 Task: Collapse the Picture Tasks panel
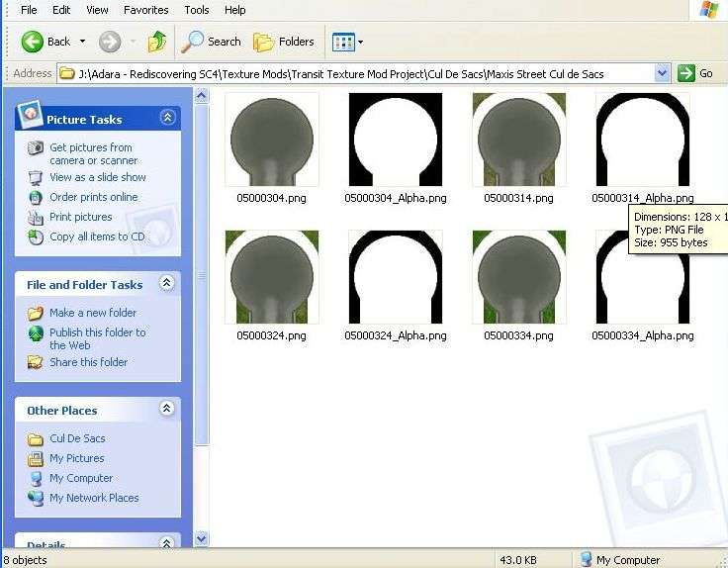pyautogui.click(x=167, y=118)
